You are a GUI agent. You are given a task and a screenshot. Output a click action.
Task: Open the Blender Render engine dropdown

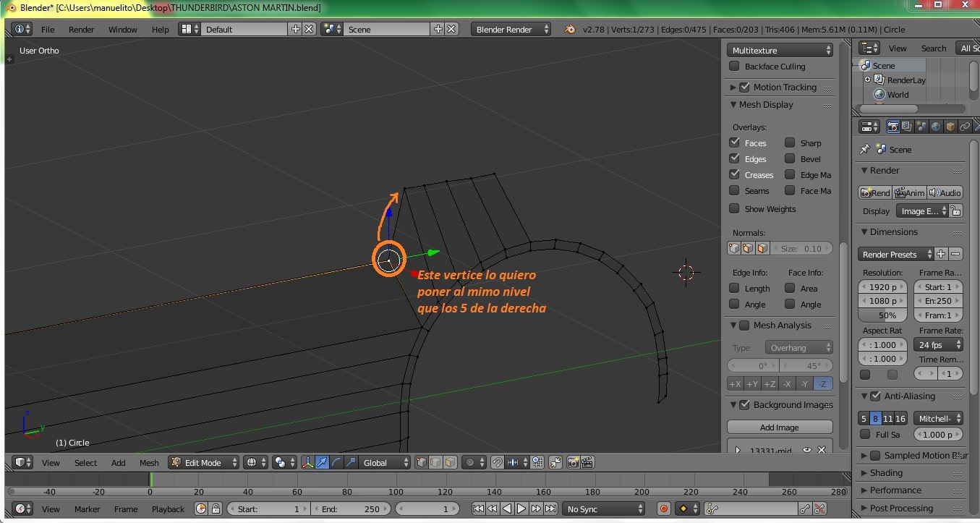point(511,30)
